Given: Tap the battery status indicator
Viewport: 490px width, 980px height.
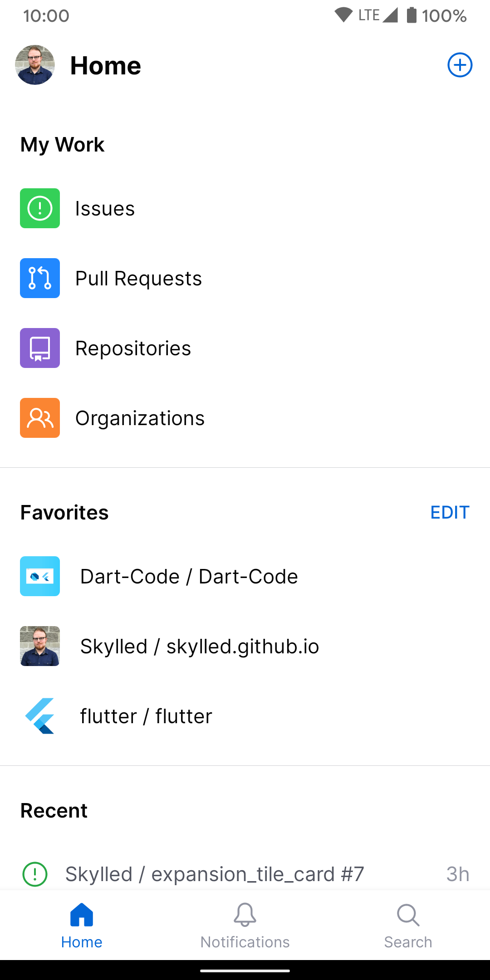Looking at the screenshot, I should 412,15.
